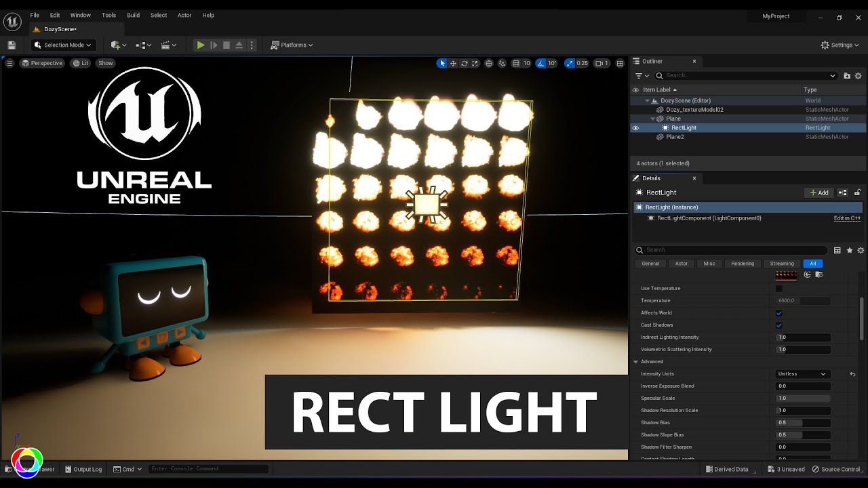Open the Platforms dropdown
Viewport: 868px width, 488px height.
click(292, 45)
